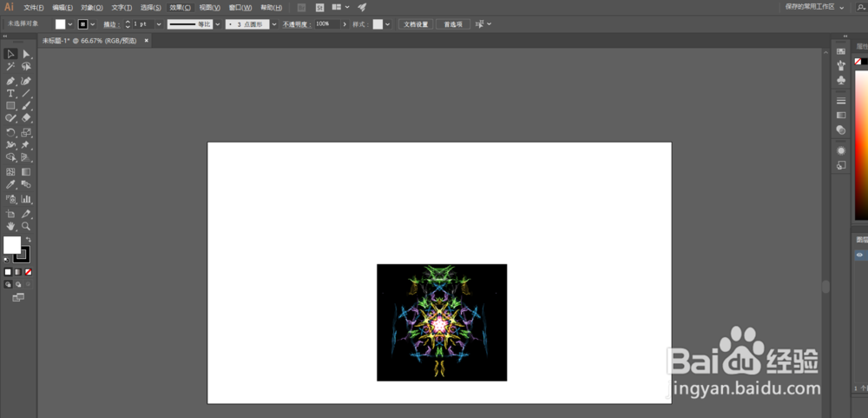
Task: Click the 描边 stroke panel link
Action: click(111, 24)
